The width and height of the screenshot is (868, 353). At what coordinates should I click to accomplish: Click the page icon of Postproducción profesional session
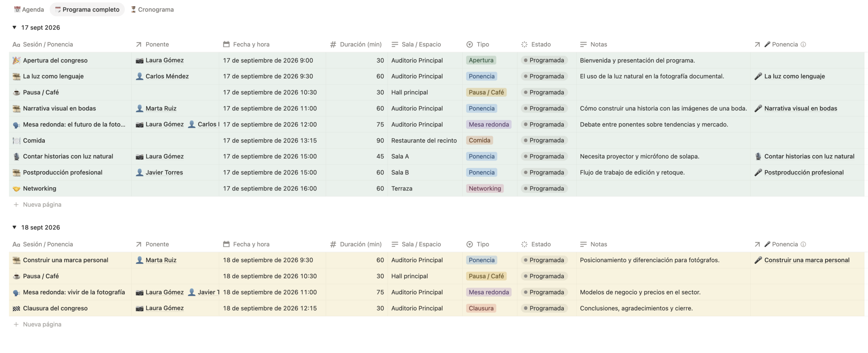(x=16, y=173)
